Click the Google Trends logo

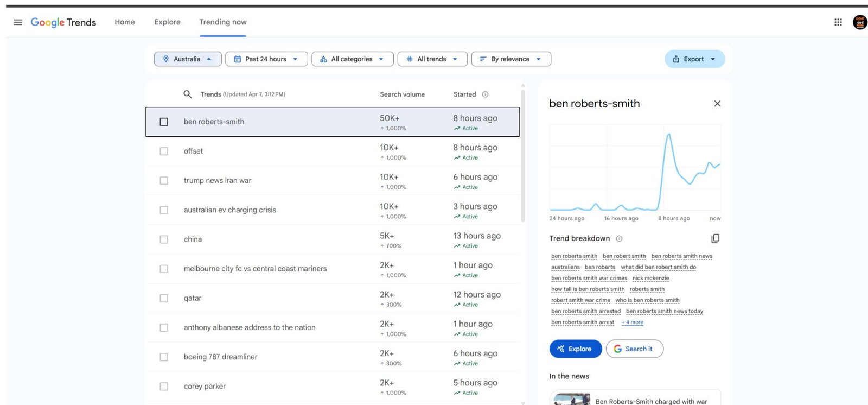[63, 22]
